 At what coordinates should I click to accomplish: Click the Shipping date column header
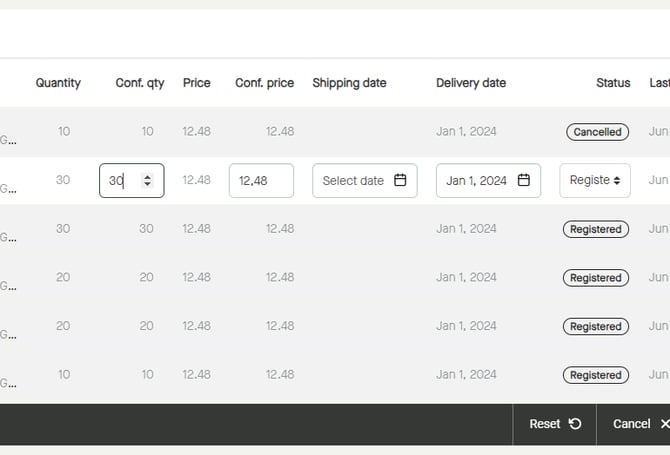[x=349, y=83]
